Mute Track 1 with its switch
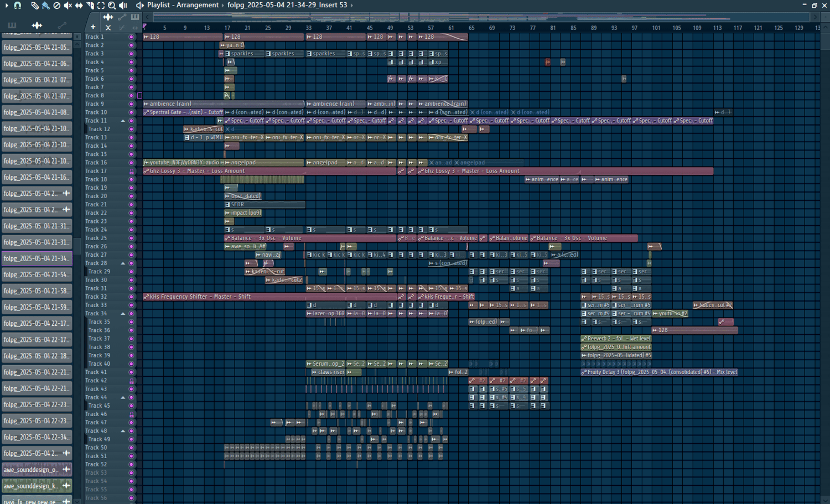This screenshot has width=830, height=504. (x=131, y=37)
